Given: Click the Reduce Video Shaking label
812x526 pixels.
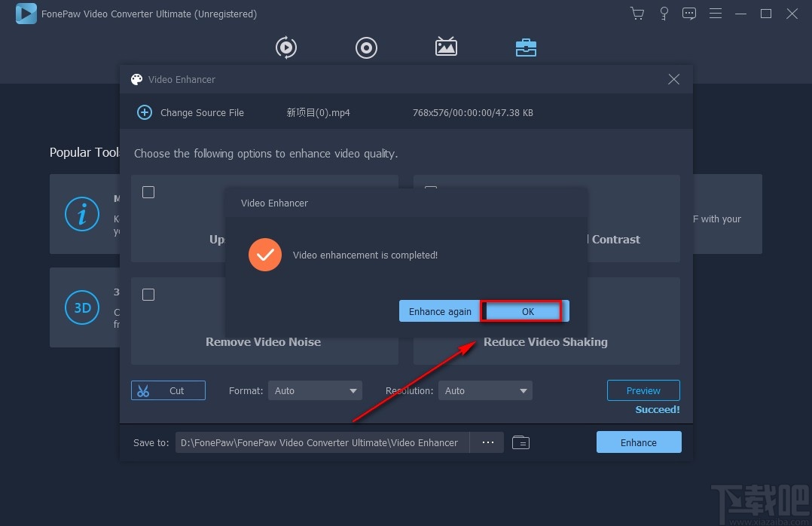Looking at the screenshot, I should coord(545,342).
